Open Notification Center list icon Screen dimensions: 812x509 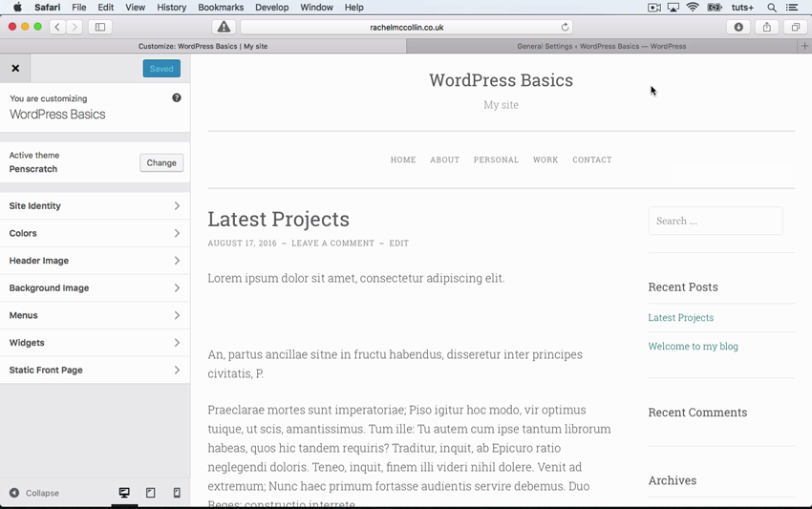[x=792, y=8]
